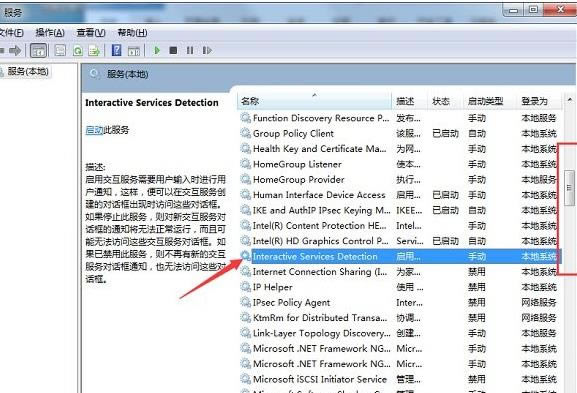Sort by the 描述 column header
The image size is (577, 393).
click(x=410, y=101)
